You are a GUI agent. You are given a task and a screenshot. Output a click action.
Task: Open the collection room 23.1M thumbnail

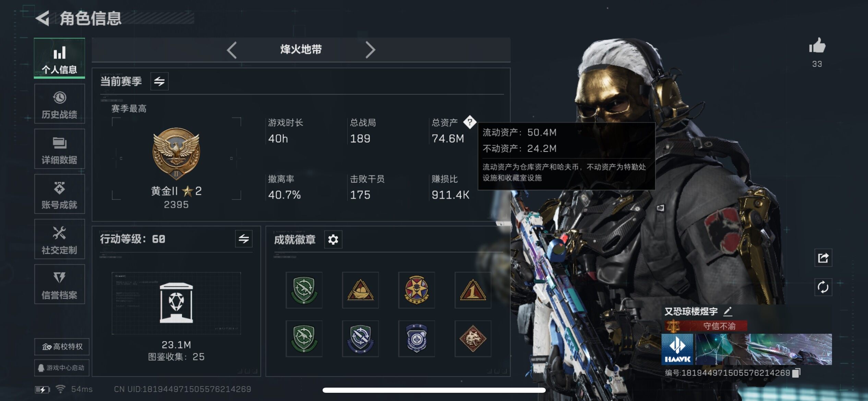(x=176, y=303)
